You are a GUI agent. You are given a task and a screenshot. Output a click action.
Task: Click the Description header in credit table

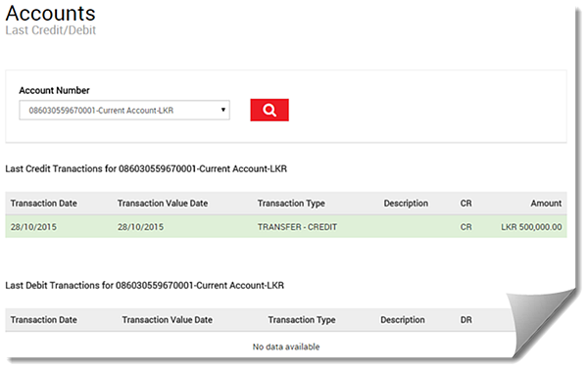[x=406, y=204]
